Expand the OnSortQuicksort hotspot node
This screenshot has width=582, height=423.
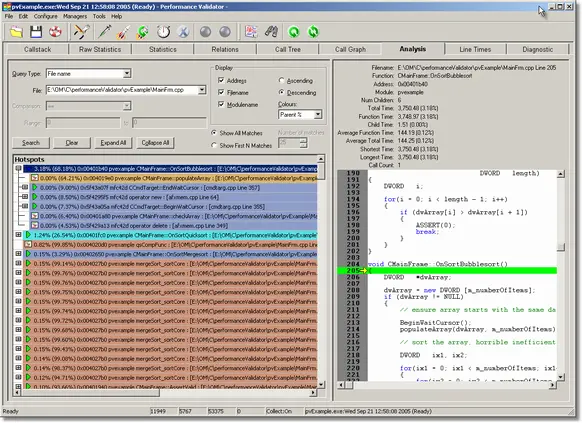(x=18, y=235)
